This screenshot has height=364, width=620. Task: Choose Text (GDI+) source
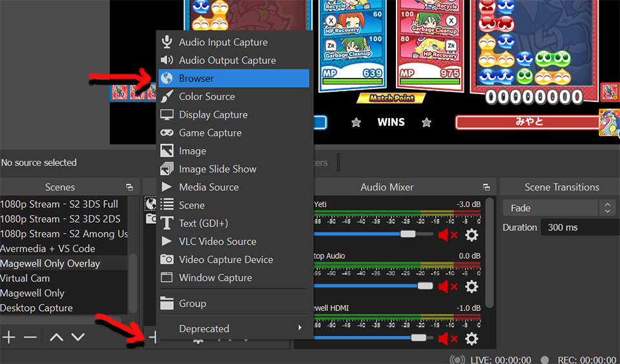233,224
